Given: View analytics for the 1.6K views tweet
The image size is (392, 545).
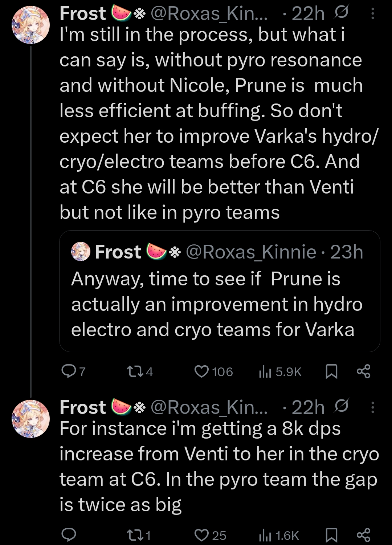Looking at the screenshot, I should (x=265, y=535).
